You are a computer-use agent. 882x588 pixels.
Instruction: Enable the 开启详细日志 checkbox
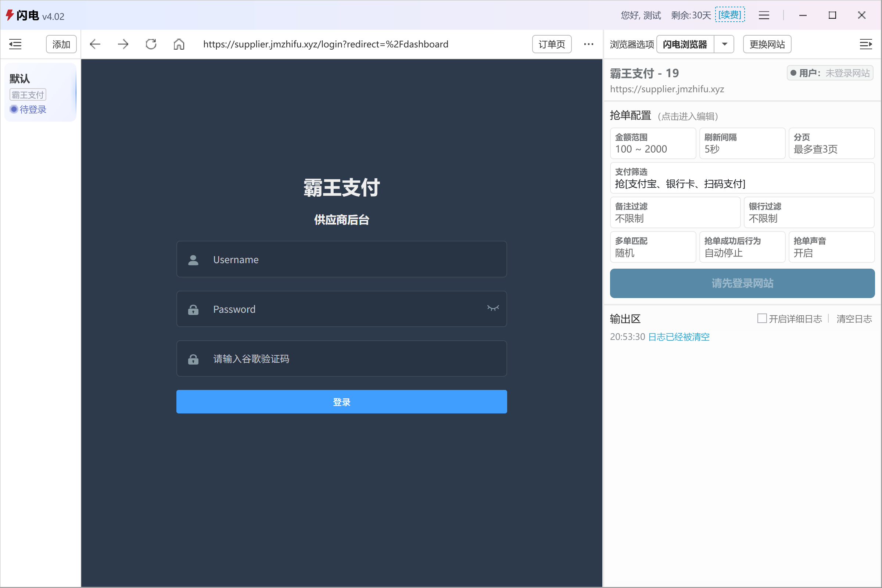(761, 318)
